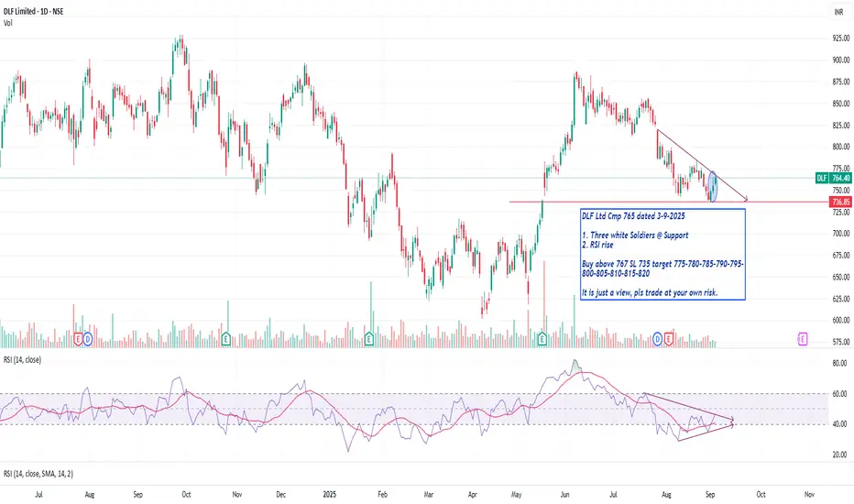
Task: Click the 'DLF Ltd Cmp 765 dated 3-9-2025' note line
Action: (633, 216)
